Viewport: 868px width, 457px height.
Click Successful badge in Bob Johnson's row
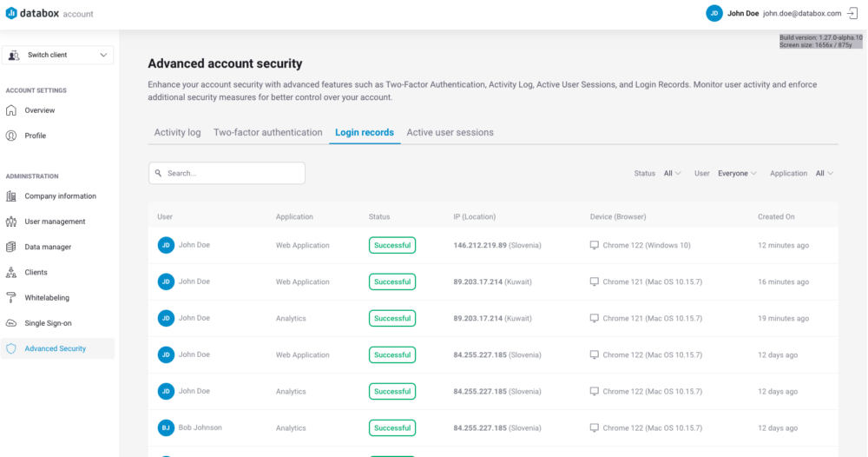392,427
